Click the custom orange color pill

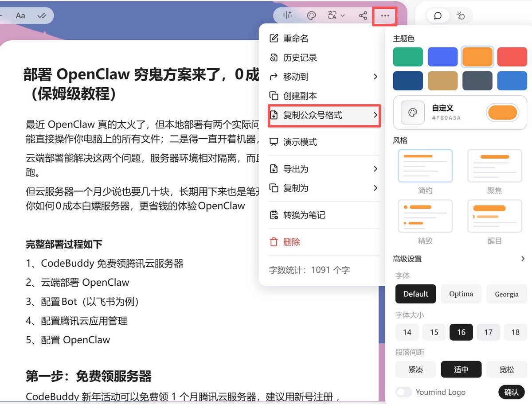[503, 113]
